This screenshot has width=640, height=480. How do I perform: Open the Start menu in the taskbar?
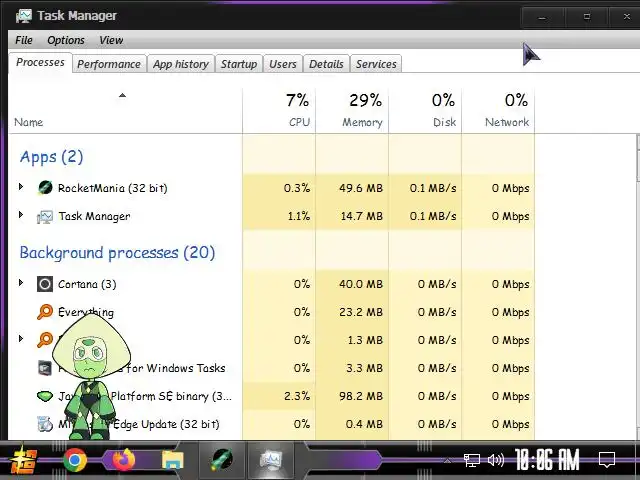click(x=24, y=460)
